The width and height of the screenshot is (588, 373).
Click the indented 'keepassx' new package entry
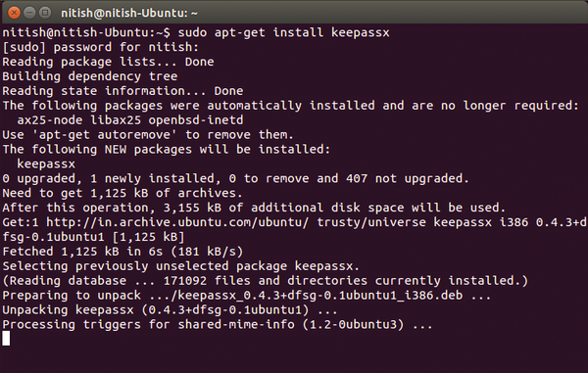point(46,164)
